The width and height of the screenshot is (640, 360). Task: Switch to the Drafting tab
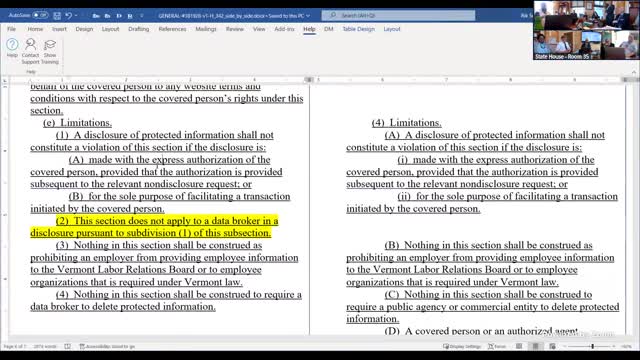tap(138, 29)
